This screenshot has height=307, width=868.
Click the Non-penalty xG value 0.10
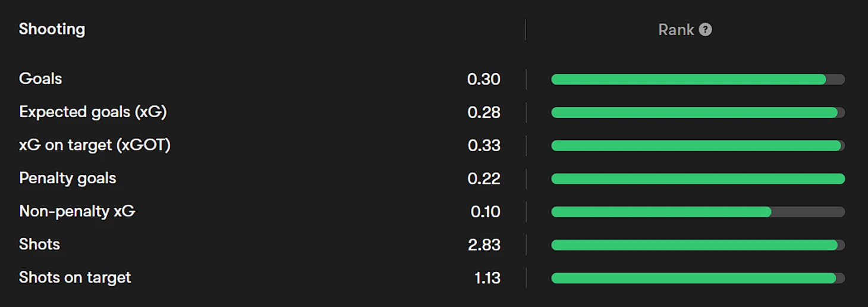pyautogui.click(x=485, y=212)
